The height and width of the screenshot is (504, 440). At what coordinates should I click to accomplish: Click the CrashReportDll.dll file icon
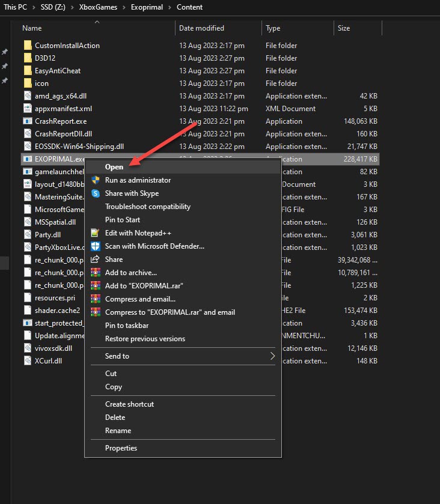point(28,134)
